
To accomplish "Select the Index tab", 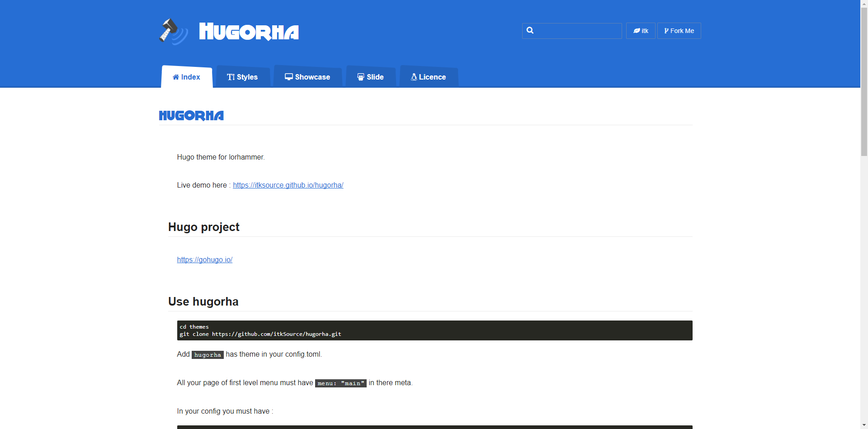I will pos(187,77).
